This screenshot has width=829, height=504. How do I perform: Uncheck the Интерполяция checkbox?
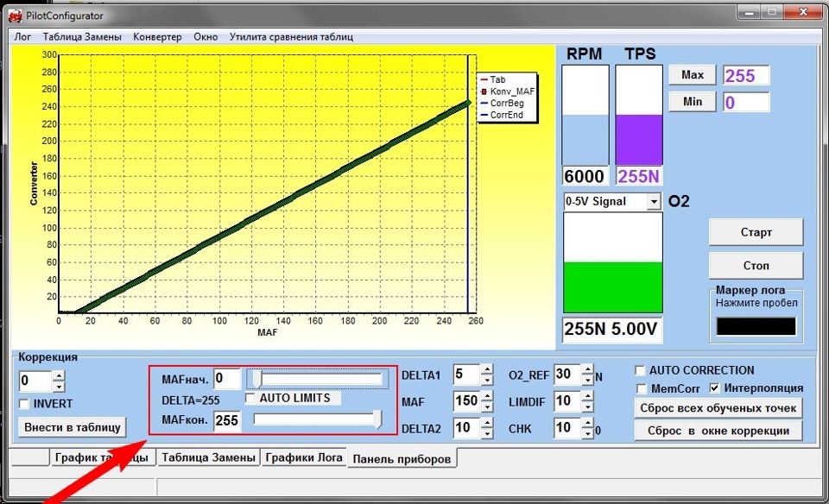(x=714, y=388)
